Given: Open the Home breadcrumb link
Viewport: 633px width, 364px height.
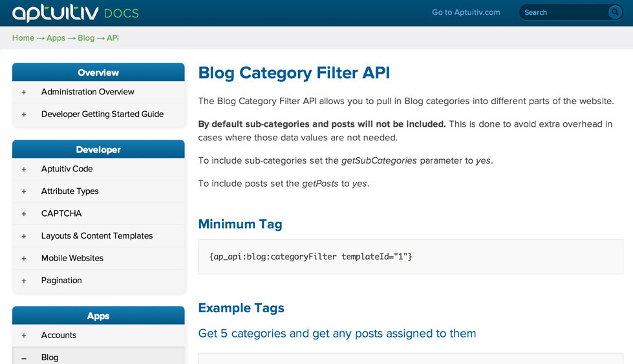Looking at the screenshot, I should [23, 38].
